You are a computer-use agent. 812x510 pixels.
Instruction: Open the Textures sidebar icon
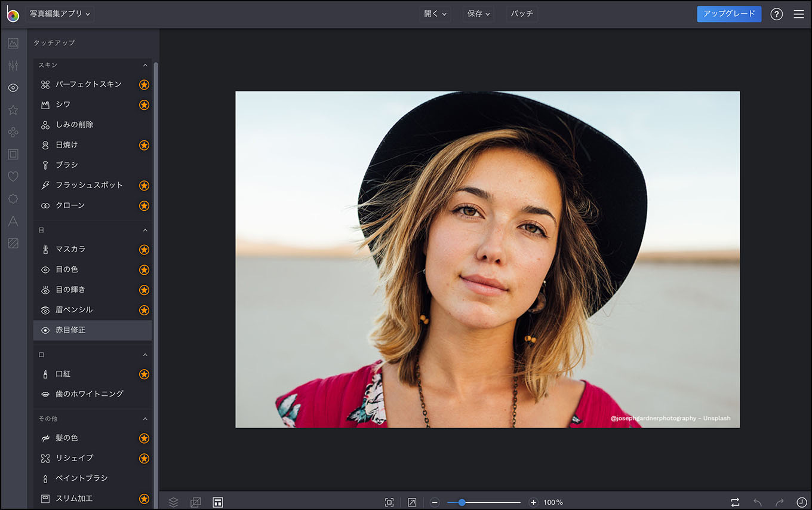[x=13, y=243]
